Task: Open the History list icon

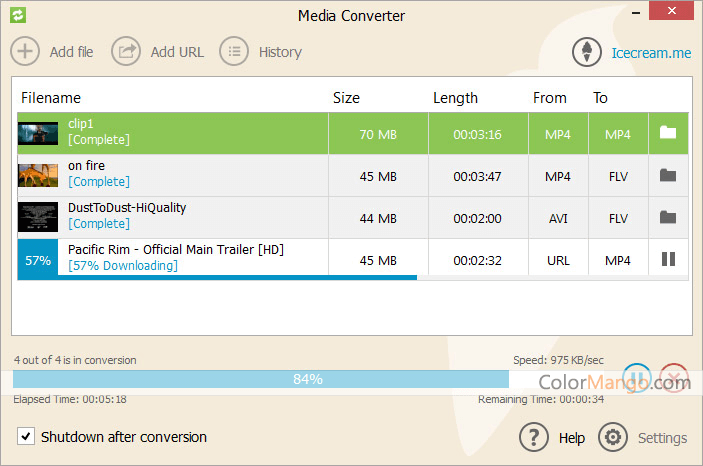Action: point(234,52)
